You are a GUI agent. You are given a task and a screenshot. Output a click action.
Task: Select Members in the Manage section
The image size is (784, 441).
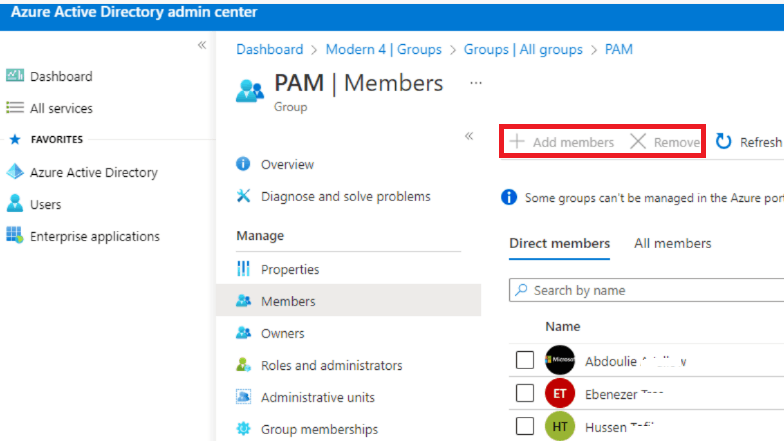[x=348, y=301]
